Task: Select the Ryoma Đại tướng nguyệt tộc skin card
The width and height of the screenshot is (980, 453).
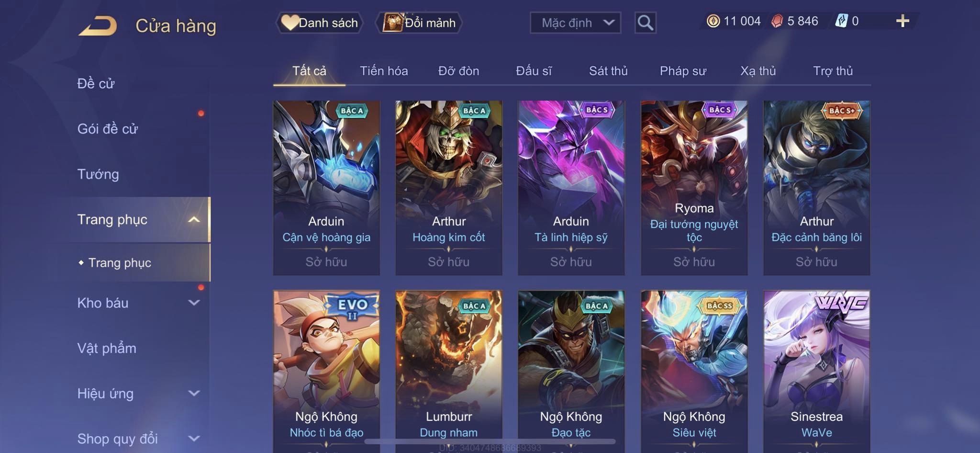Action: point(694,188)
